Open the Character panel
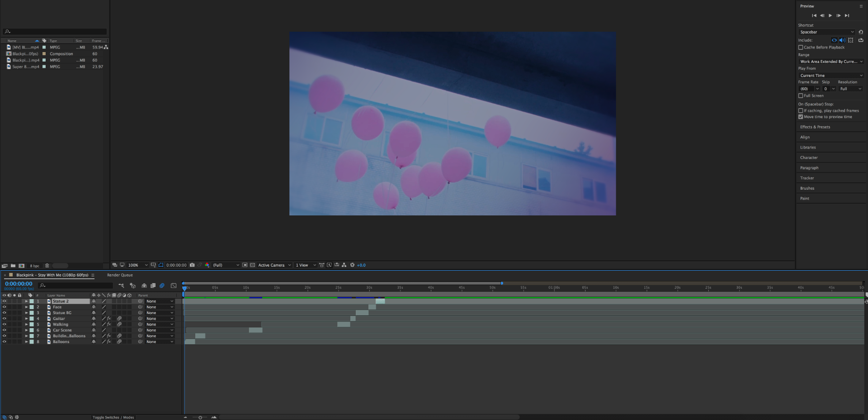The image size is (868, 420). click(x=809, y=157)
